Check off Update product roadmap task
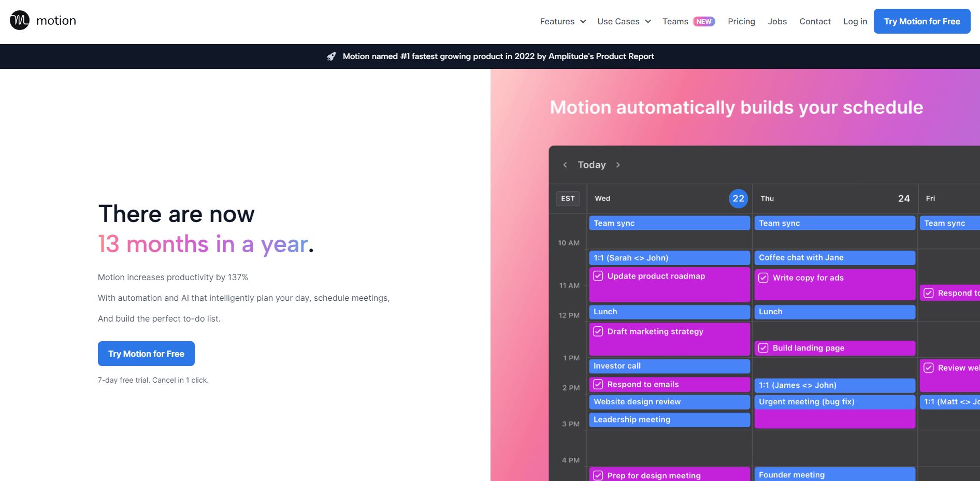Viewport: 980px width, 481px height. (598, 276)
